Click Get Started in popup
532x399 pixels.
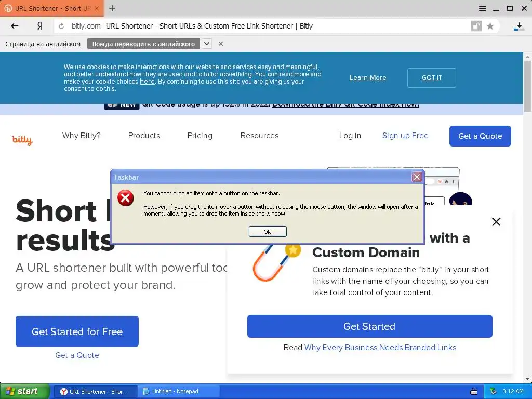point(369,326)
